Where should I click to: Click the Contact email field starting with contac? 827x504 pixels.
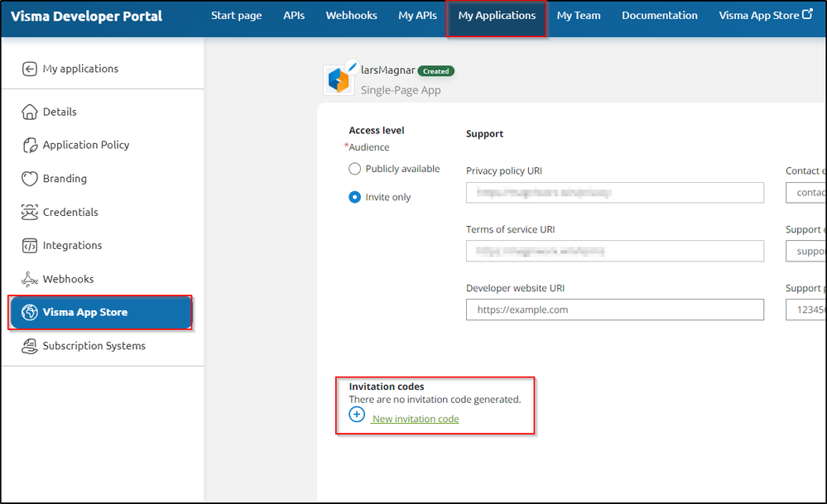pos(806,193)
